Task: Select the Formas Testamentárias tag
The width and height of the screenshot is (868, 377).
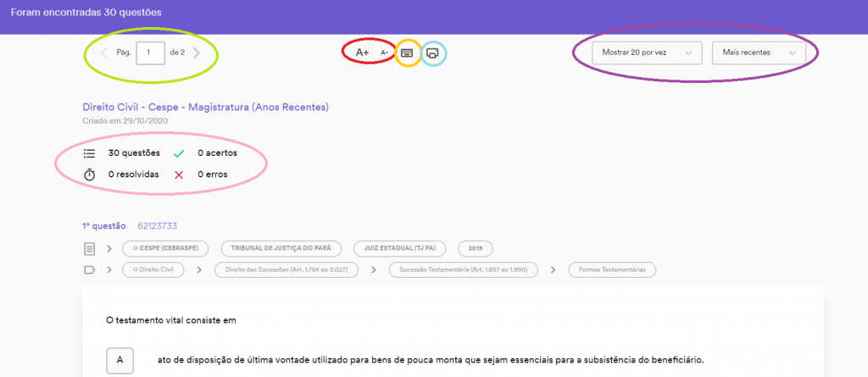Action: [x=612, y=270]
